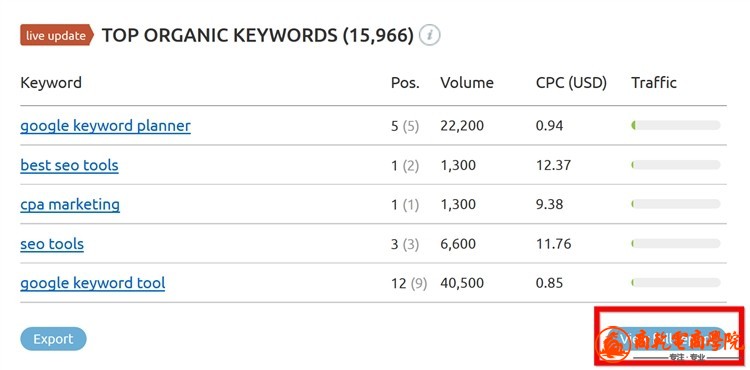Click the Keyword column header
The image size is (750, 370).
(x=51, y=83)
